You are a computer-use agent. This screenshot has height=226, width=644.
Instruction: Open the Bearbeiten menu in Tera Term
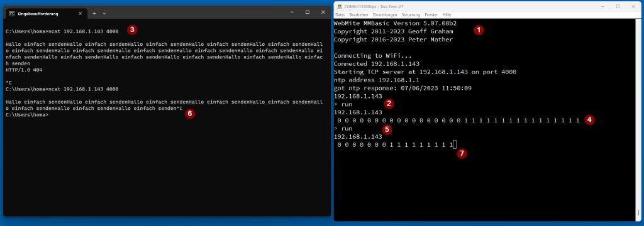(358, 15)
